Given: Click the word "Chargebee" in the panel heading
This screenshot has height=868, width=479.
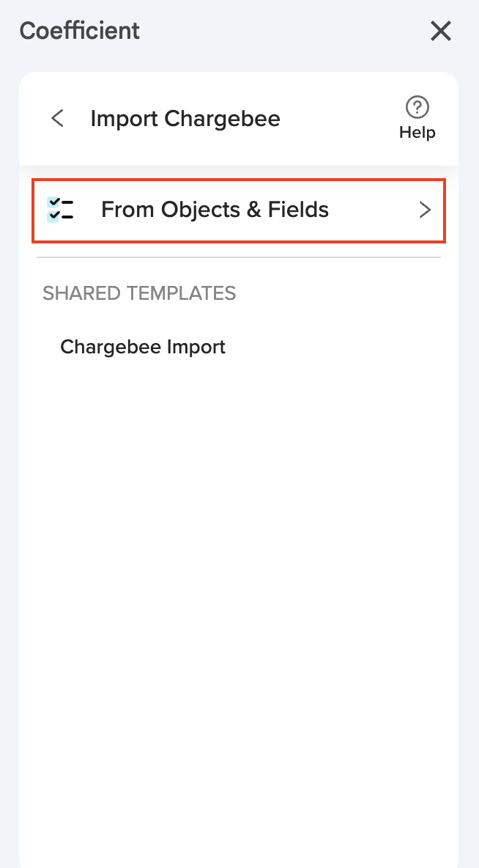Looking at the screenshot, I should click(x=222, y=118).
